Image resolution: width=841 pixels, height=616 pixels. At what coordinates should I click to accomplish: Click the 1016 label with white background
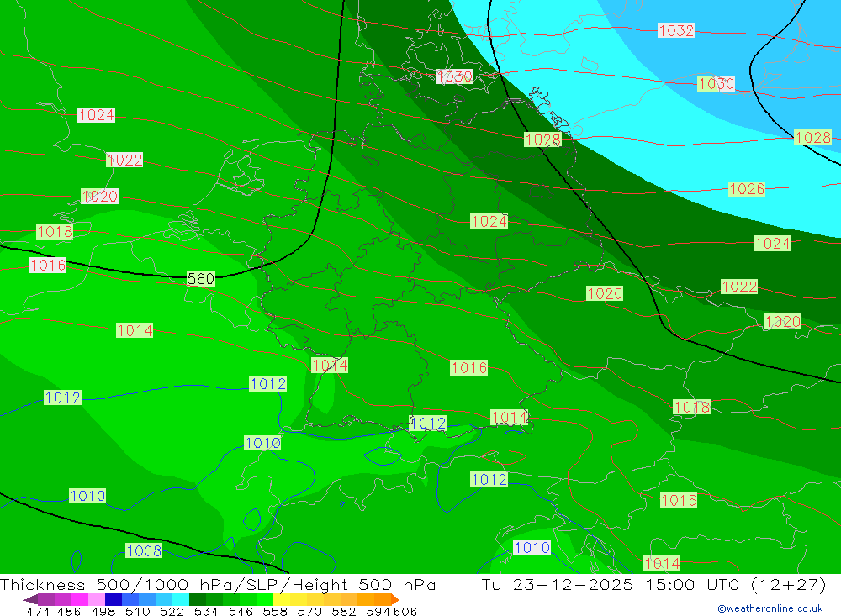48,265
